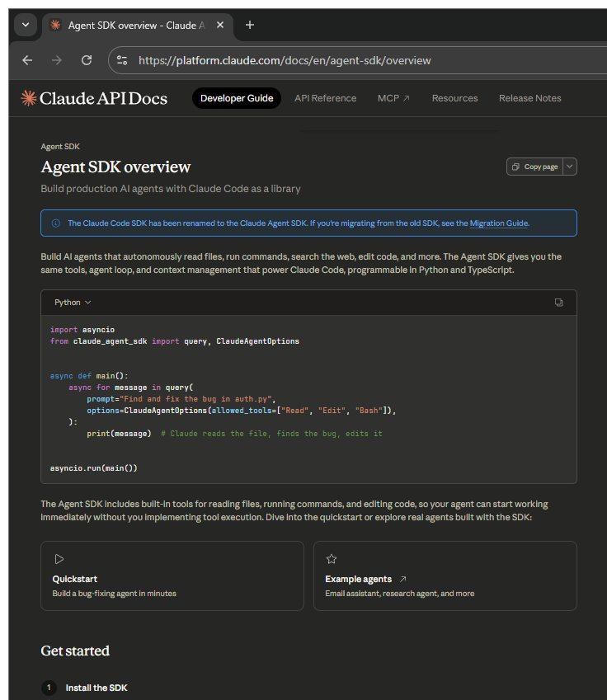607x700 pixels.
Task: Close the Agent SDK overview tab
Action: (x=219, y=25)
